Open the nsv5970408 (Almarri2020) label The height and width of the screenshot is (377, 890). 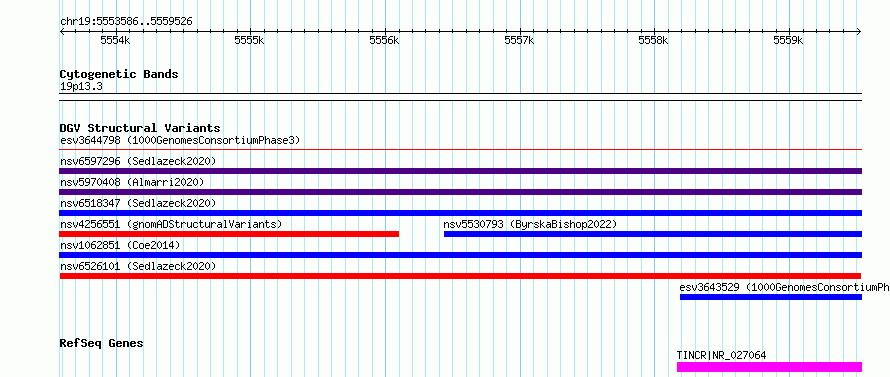[132, 182]
